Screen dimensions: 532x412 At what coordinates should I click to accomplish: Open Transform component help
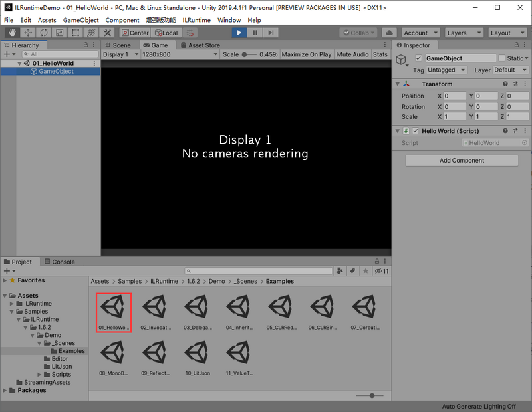pyautogui.click(x=505, y=84)
